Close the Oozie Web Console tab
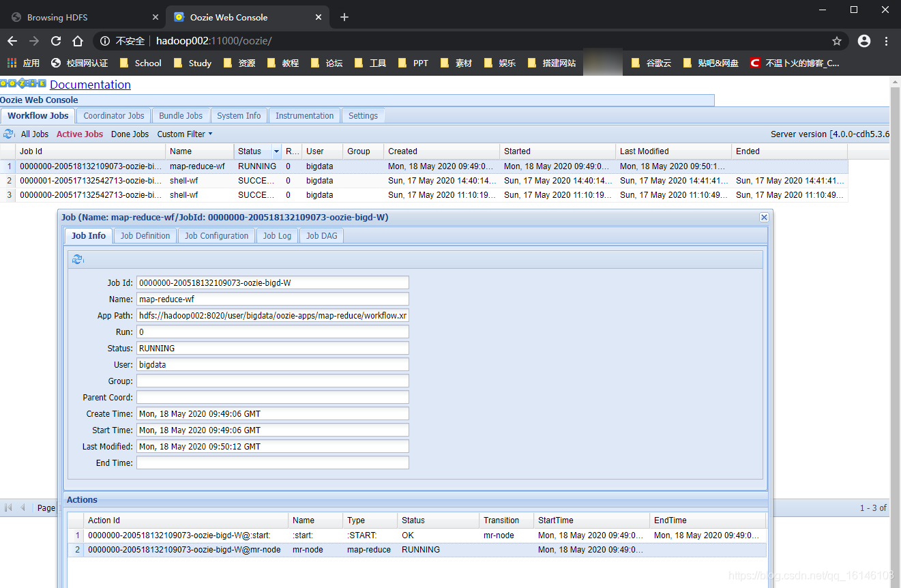 pyautogui.click(x=318, y=17)
